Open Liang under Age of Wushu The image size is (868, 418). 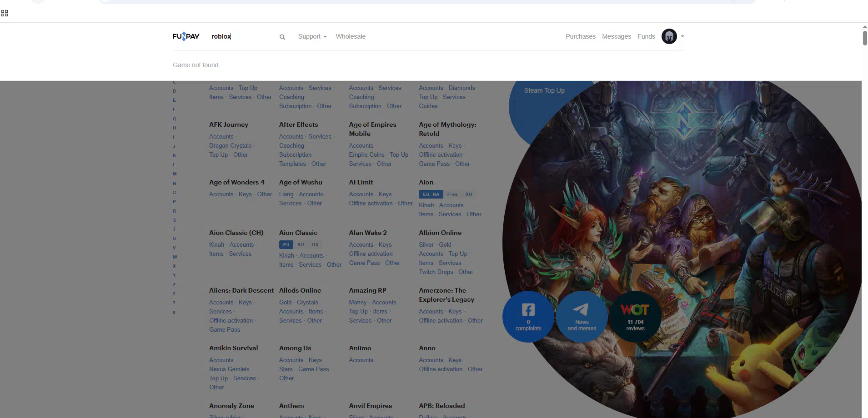(x=286, y=194)
